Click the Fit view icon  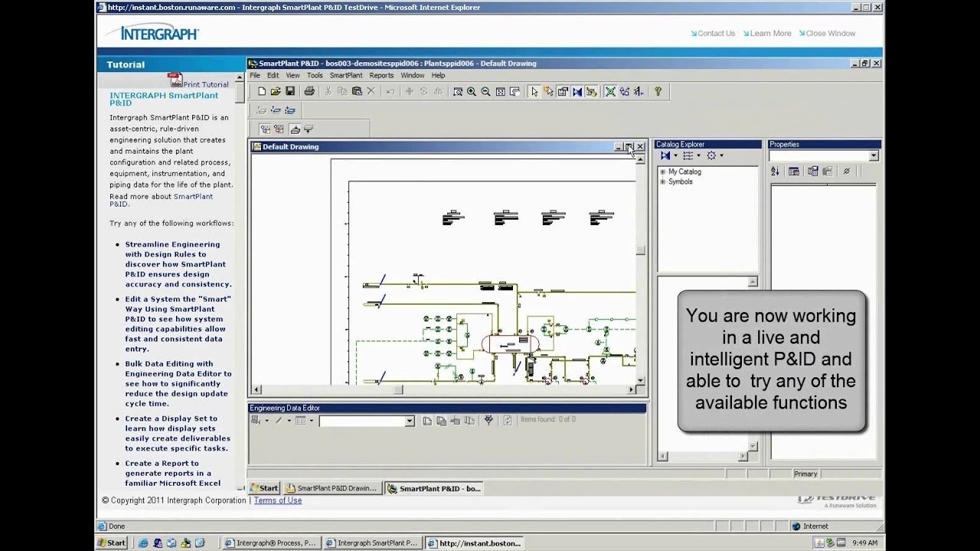coord(500,91)
